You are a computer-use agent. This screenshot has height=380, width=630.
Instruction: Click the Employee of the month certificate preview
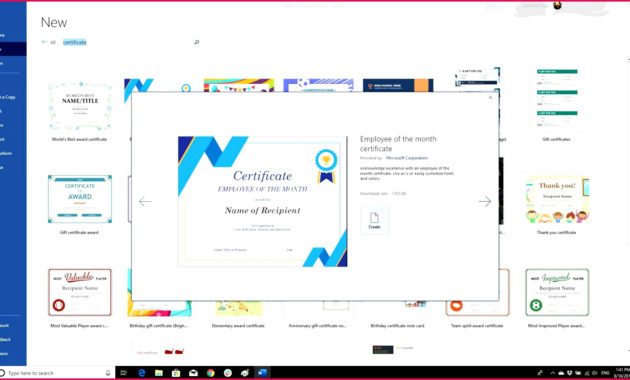(262, 201)
